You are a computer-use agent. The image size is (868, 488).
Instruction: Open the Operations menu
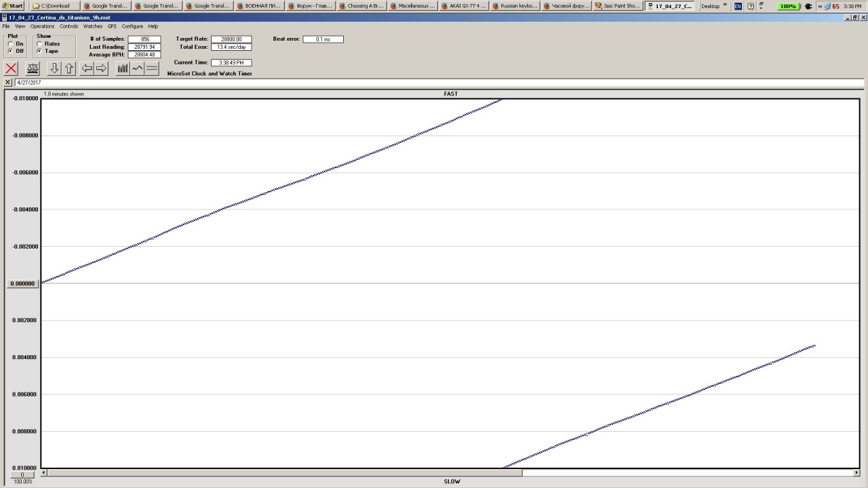pyautogui.click(x=42, y=26)
